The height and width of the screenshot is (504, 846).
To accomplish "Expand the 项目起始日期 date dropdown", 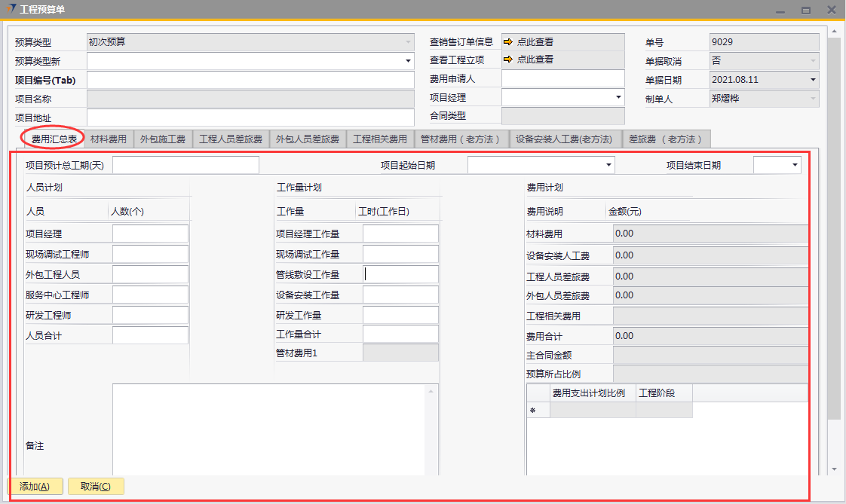I will (608, 165).
